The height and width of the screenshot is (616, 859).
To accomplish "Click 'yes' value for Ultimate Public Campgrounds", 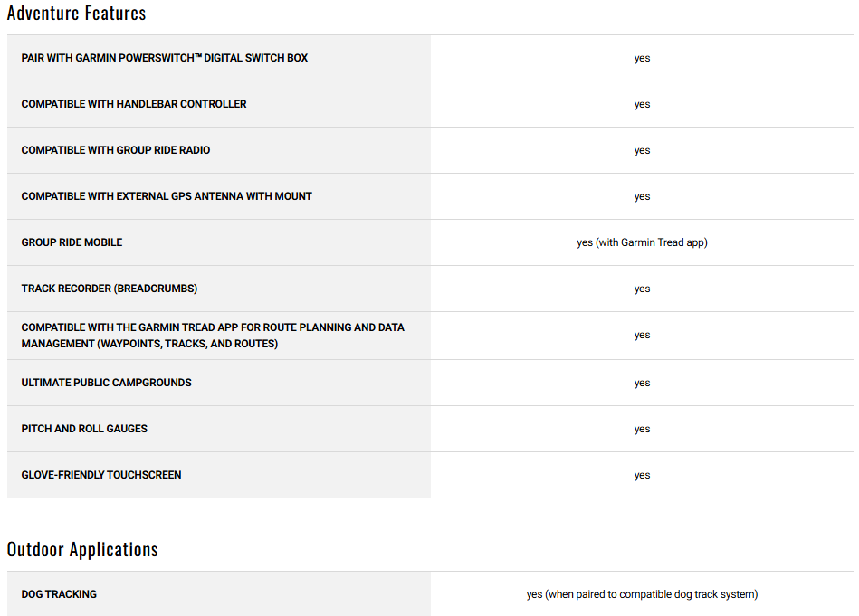I will pos(642,383).
